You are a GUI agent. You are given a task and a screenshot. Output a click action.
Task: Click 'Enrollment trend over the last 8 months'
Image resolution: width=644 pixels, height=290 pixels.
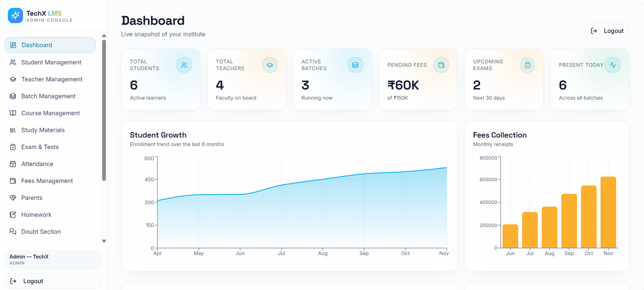click(177, 144)
